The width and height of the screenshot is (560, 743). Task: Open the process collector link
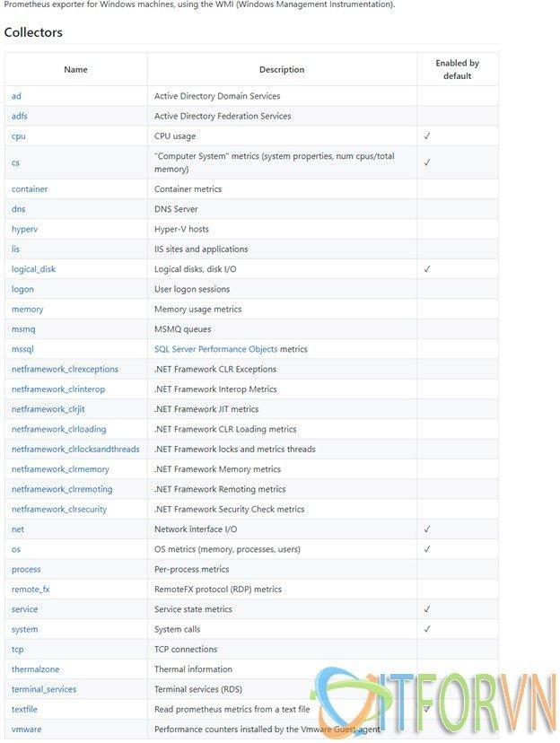coord(26,569)
